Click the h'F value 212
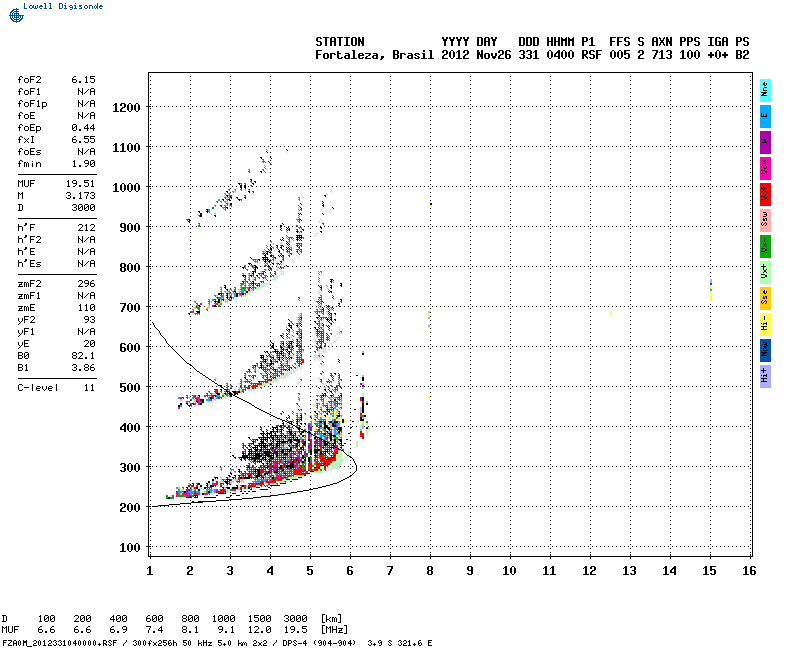This screenshot has height=650, width=800. point(86,228)
